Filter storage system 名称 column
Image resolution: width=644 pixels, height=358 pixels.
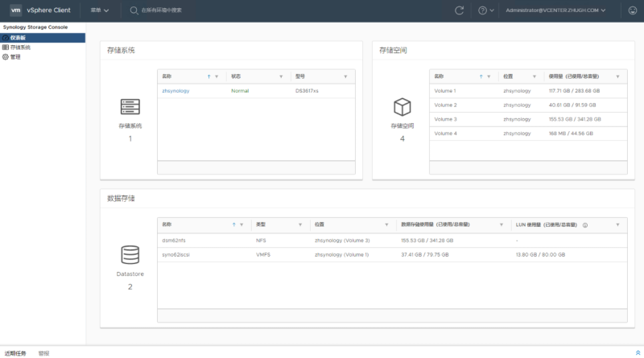coord(217,76)
